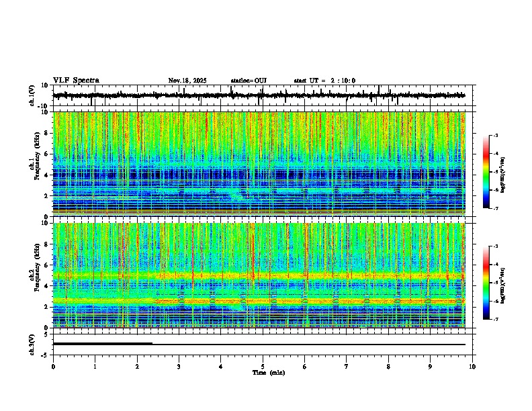Screen dimensions: 532x411
Task: Click the "-7" label on ch.2 colorbar
Action: (495, 319)
